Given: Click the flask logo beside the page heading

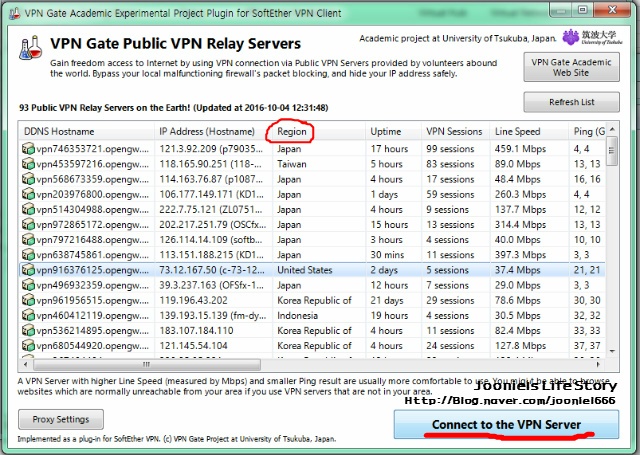Looking at the screenshot, I should (x=30, y=48).
